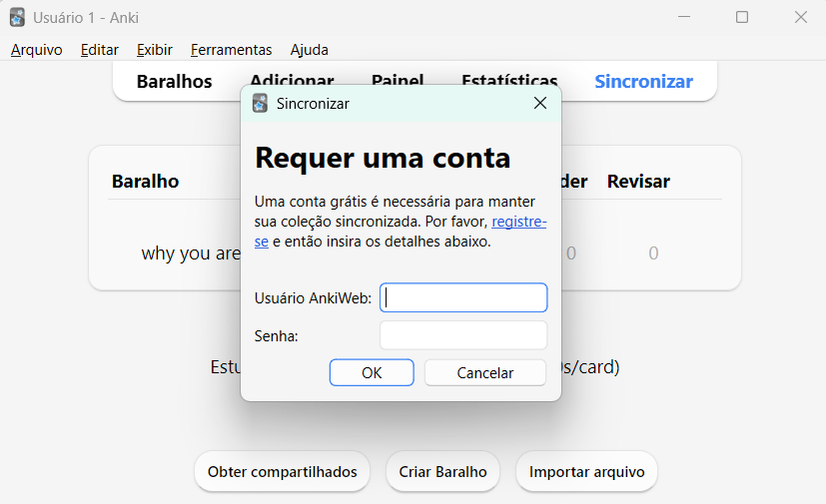Minimize the Anki main window
Screen dimensions: 826x504
[684, 17]
